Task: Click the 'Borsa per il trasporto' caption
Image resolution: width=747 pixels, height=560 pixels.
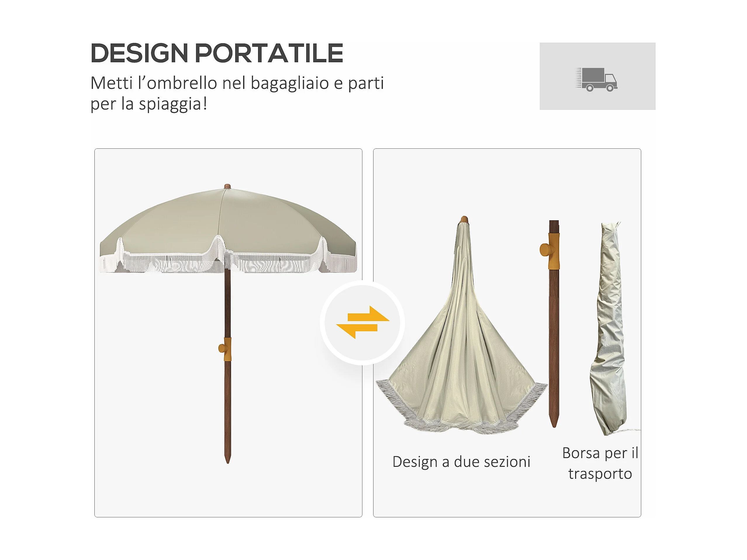Action: pos(600,464)
